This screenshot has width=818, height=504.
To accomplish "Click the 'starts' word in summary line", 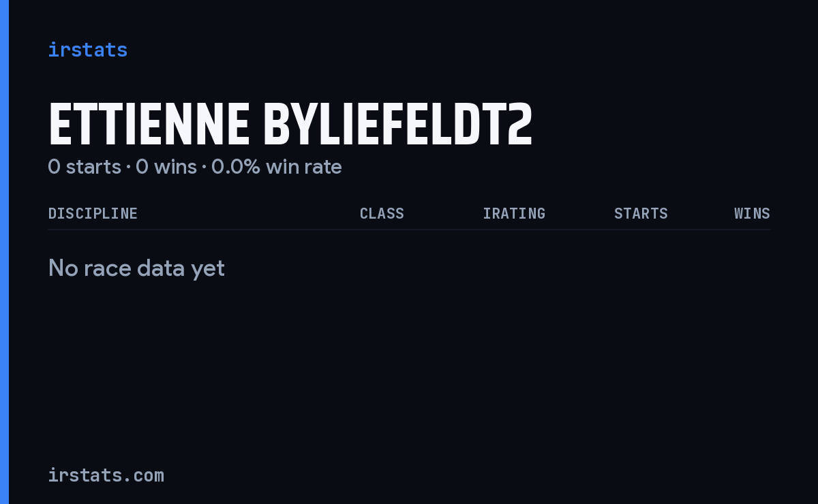I will (x=93, y=167).
